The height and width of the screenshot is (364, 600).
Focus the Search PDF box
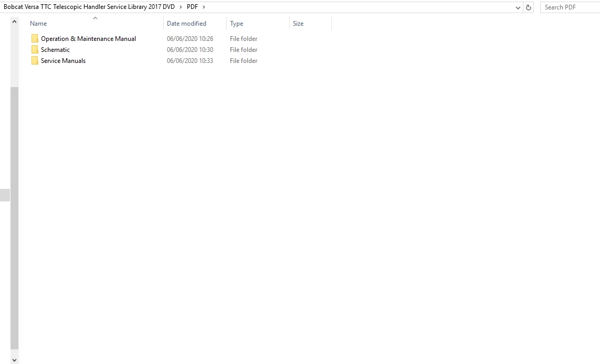pyautogui.click(x=570, y=7)
